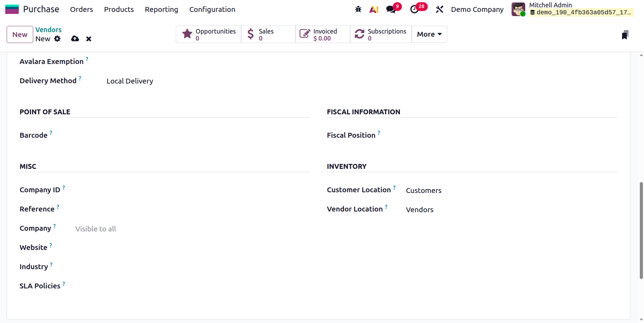The image size is (644, 323).
Task: Switch to the Reporting menu
Action: point(161,9)
